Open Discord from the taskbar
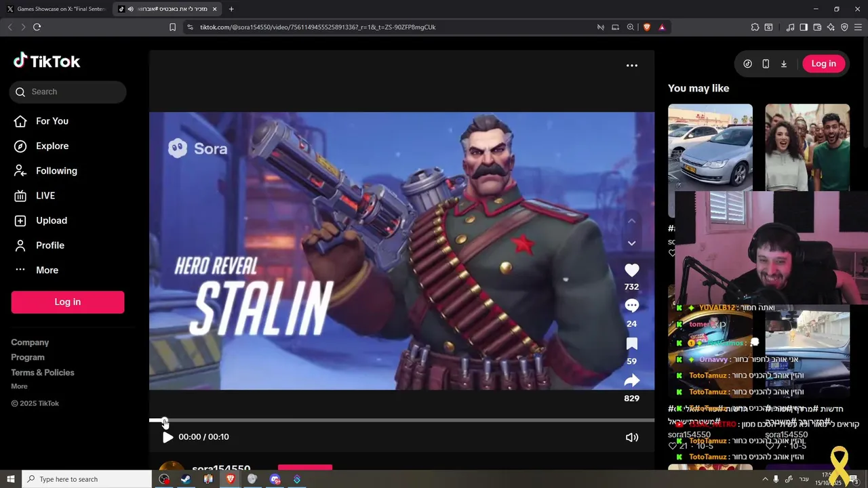 (275, 479)
